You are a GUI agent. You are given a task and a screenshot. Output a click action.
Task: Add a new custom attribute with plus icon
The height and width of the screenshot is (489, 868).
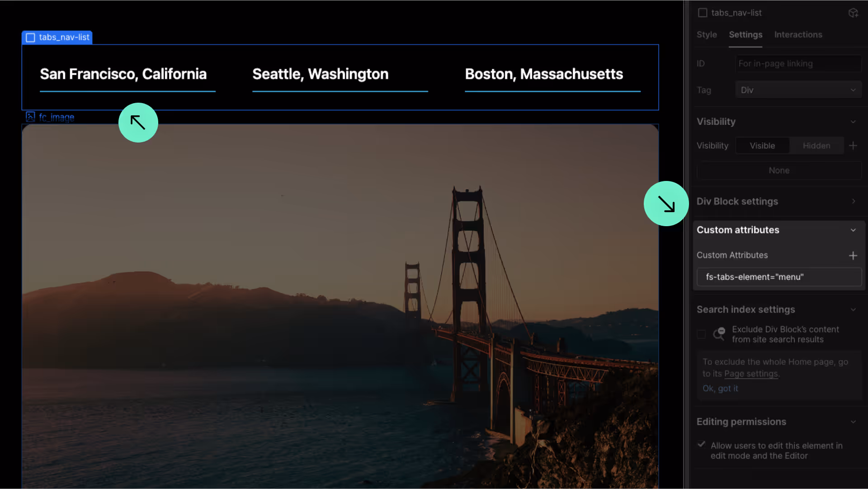click(853, 256)
